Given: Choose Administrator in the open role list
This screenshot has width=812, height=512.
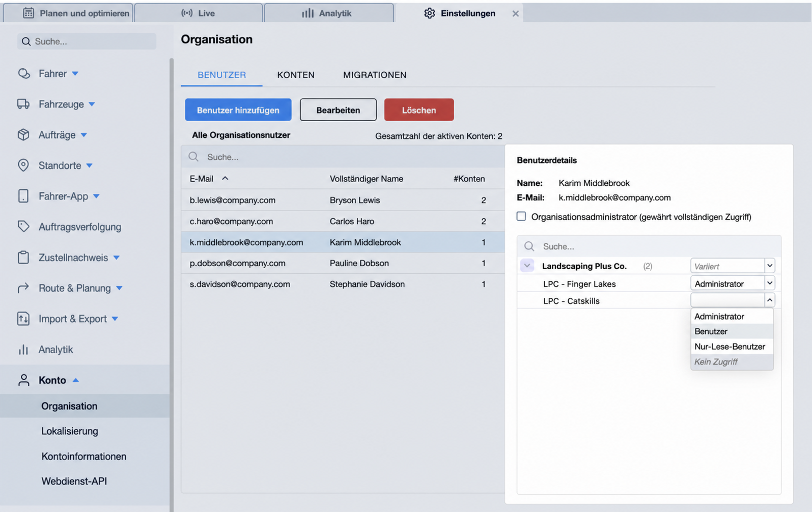Looking at the screenshot, I should [x=732, y=316].
